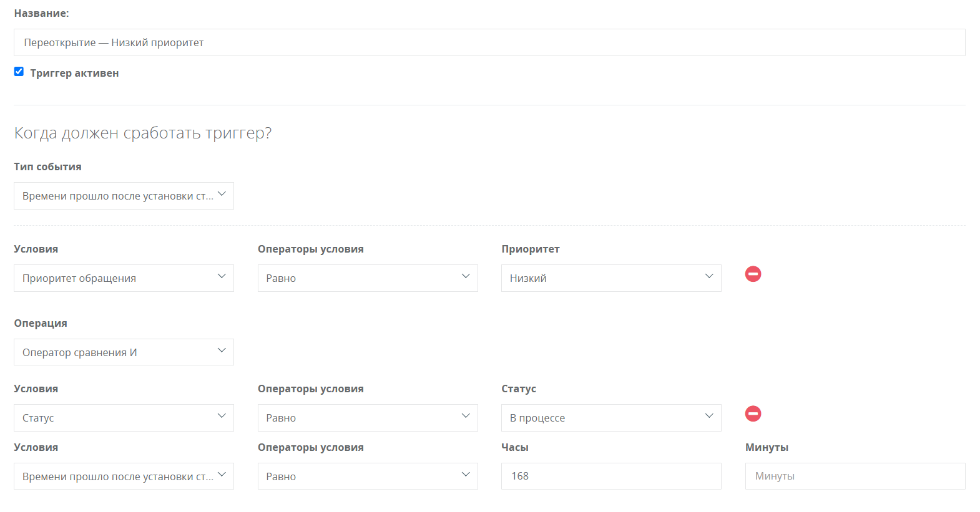Click the Часы label
This screenshot has width=980, height=512.
[x=515, y=447]
